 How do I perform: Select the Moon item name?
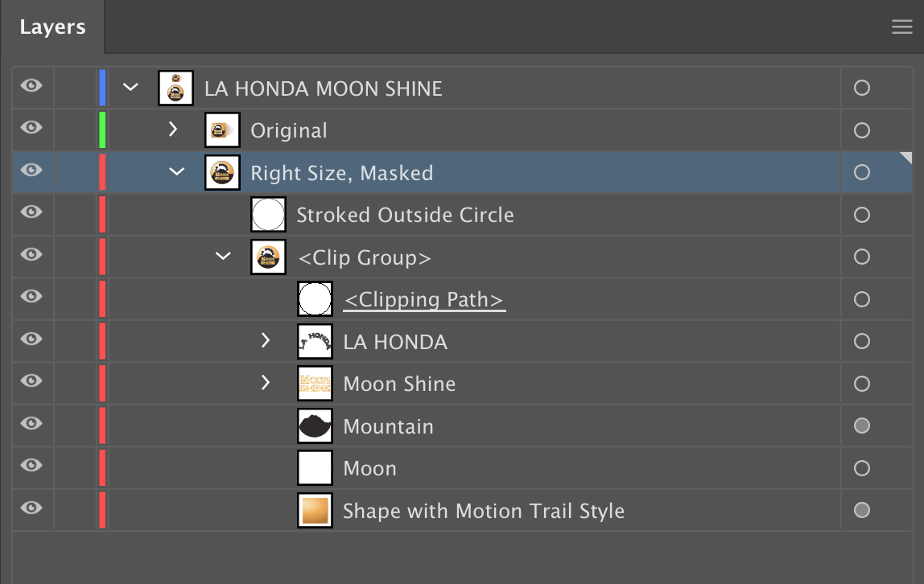coord(369,469)
